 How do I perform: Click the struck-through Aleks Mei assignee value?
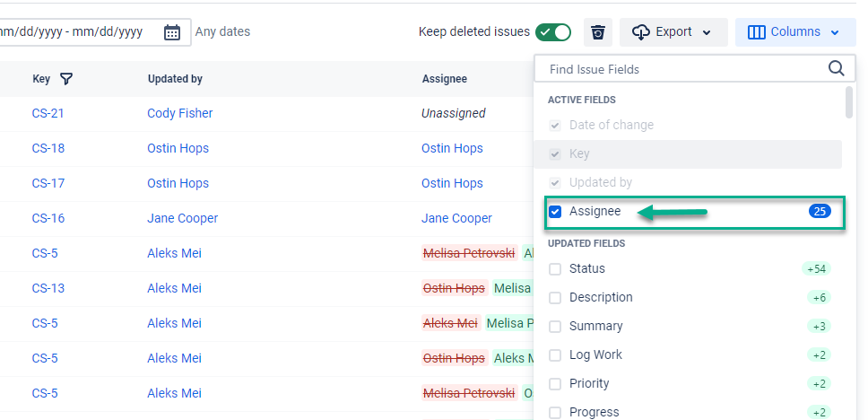[450, 323]
